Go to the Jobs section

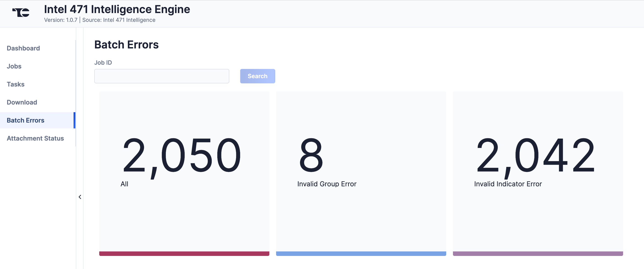point(14,66)
